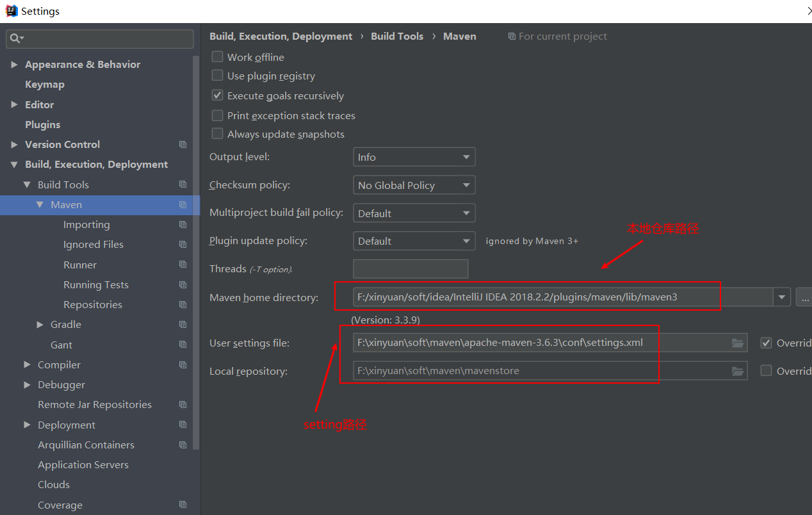Click per-project icon beside Maven row
812x515 pixels.
(x=183, y=205)
